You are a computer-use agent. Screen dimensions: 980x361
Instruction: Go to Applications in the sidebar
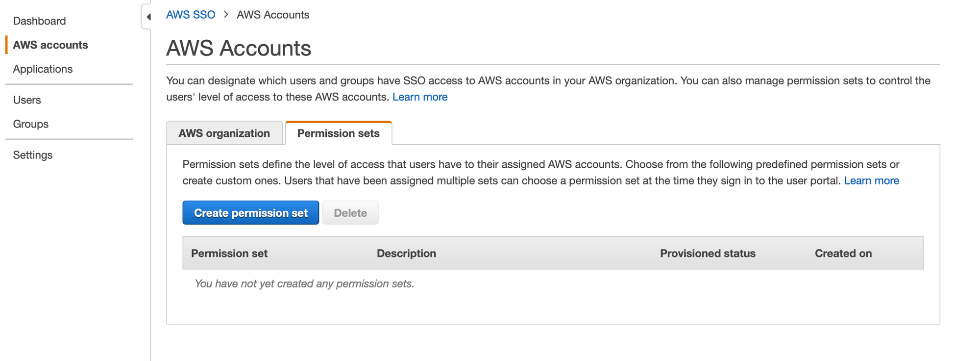coord(43,69)
